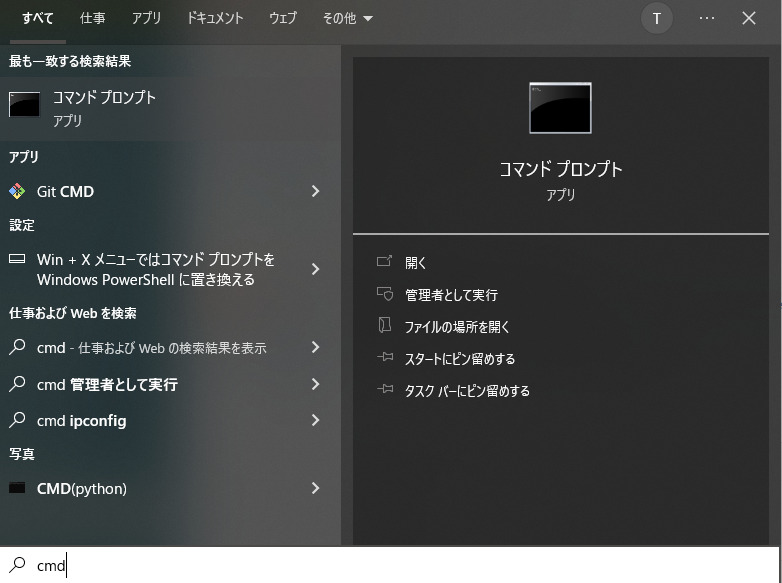Switch to the アプリ tab
This screenshot has height=583, width=782.
coord(146,18)
